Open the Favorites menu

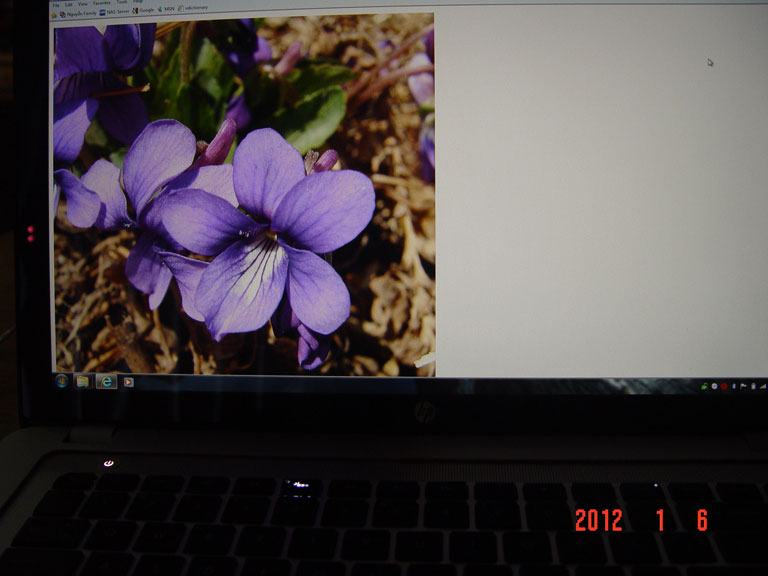pyautogui.click(x=101, y=3)
